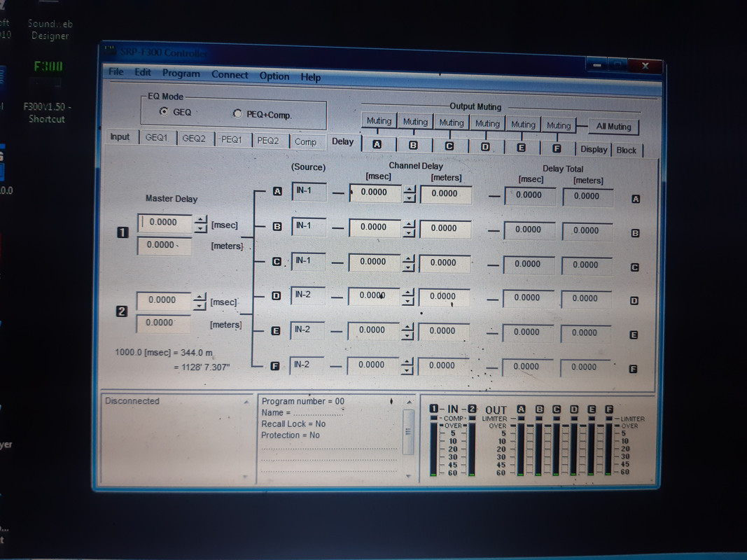Click the channel A source icon
747x560 pixels.
[x=277, y=191]
